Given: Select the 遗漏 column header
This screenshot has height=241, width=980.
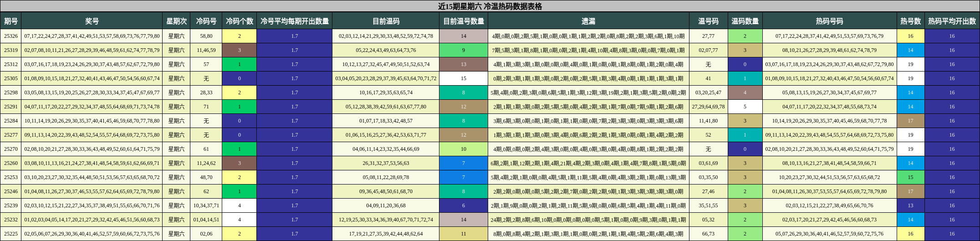Looking at the screenshot, I should [588, 21].
